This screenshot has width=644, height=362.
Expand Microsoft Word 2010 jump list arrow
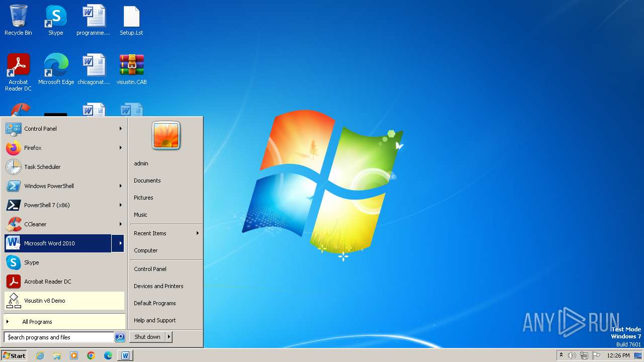coord(118,243)
